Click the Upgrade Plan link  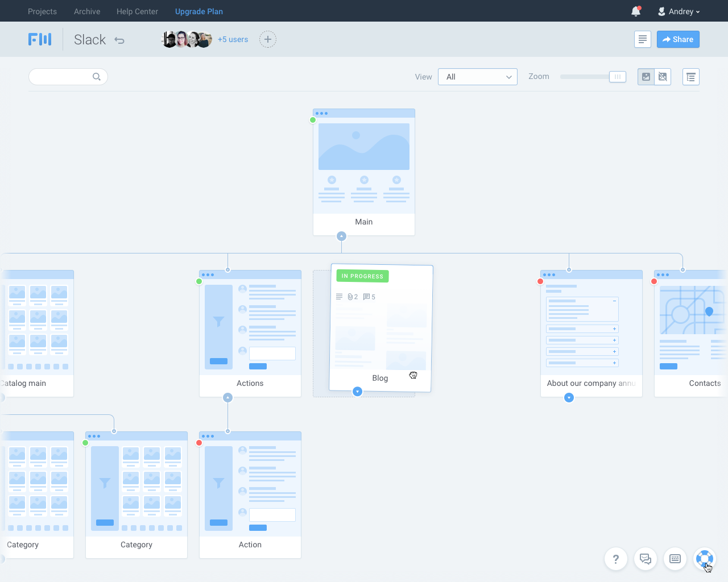point(199,11)
